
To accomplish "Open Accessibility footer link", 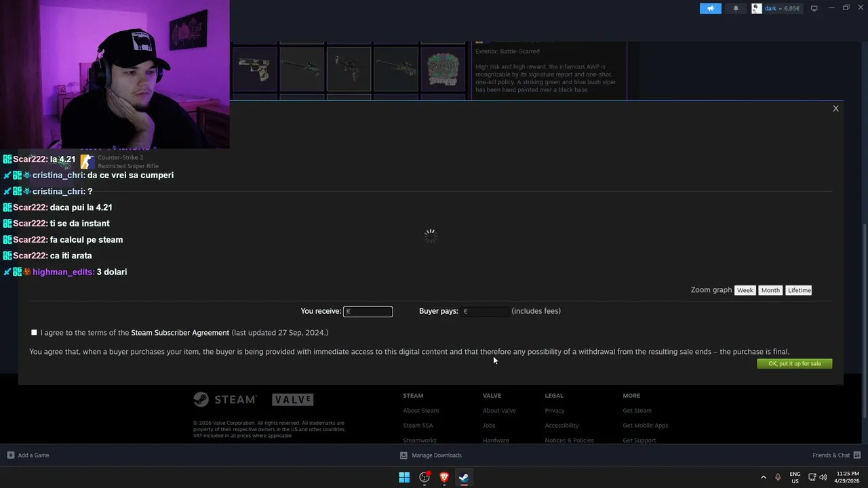I will pos(561,426).
